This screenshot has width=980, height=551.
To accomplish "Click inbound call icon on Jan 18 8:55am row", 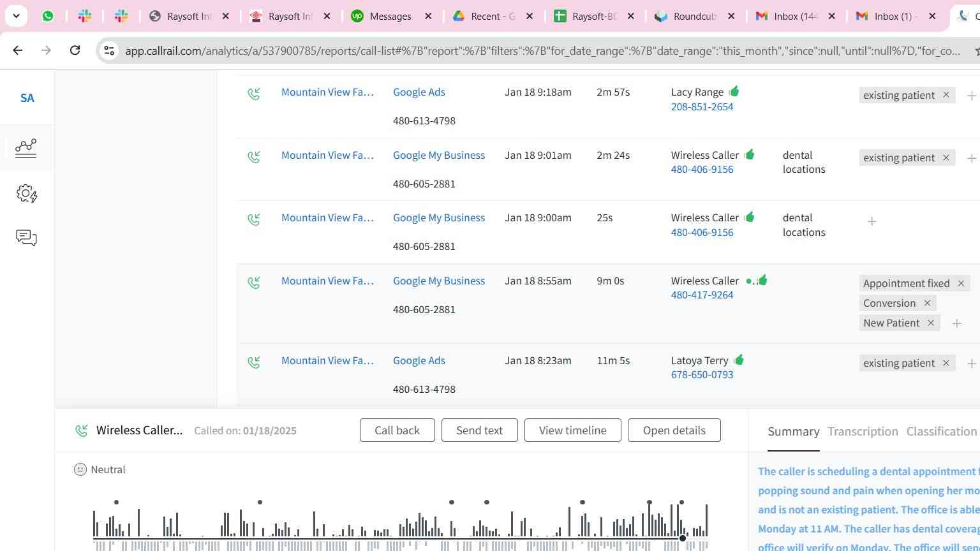I will [254, 282].
